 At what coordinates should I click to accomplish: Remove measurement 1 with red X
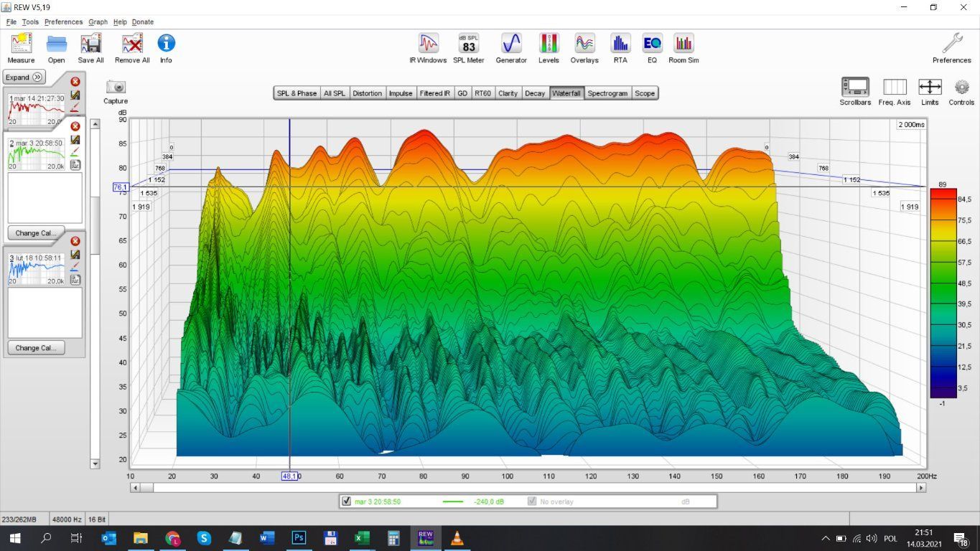[75, 82]
